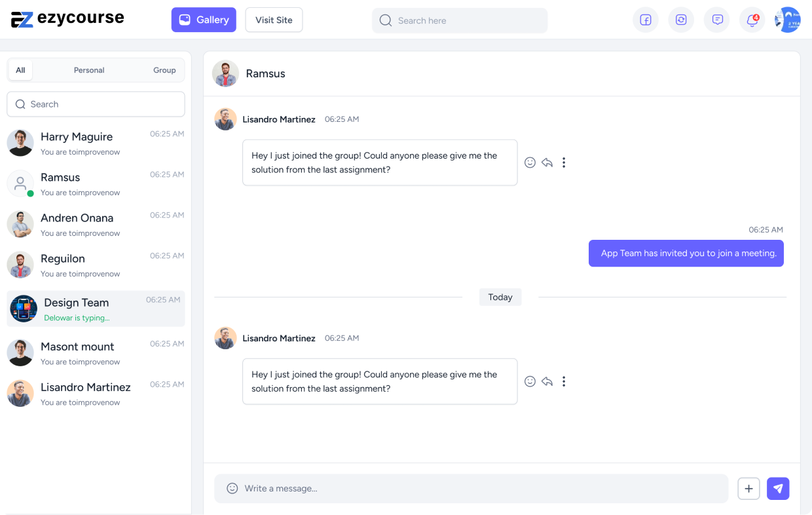Open the Design Team conversation
Viewport: 812px width, 515px height.
point(96,309)
